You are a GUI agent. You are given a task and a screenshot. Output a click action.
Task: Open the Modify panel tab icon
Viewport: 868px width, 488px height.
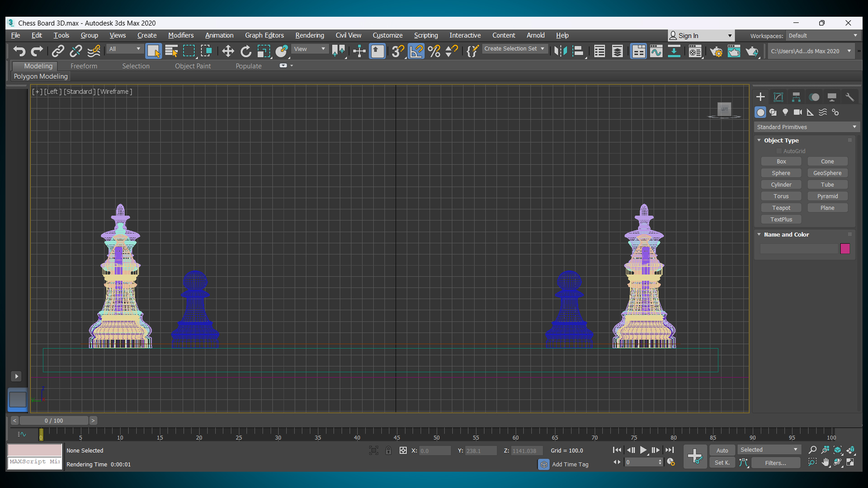[x=778, y=97]
